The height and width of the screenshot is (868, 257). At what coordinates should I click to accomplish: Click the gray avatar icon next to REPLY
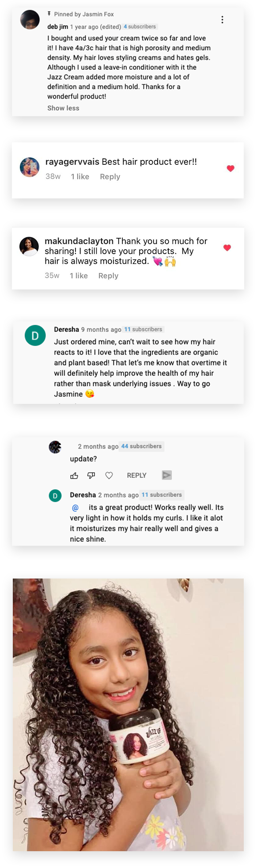pos(166,475)
